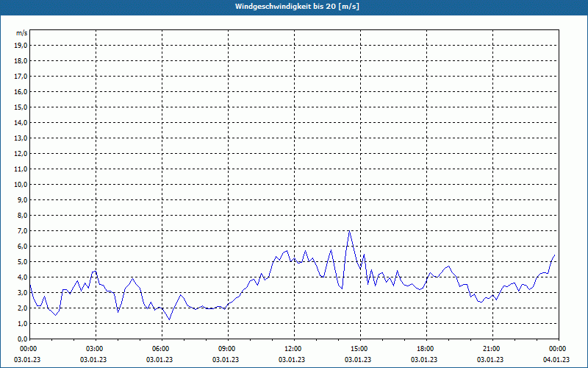The height and width of the screenshot is (368, 588).
Task: Click the 1,0 y-axis label
Action: point(23,323)
